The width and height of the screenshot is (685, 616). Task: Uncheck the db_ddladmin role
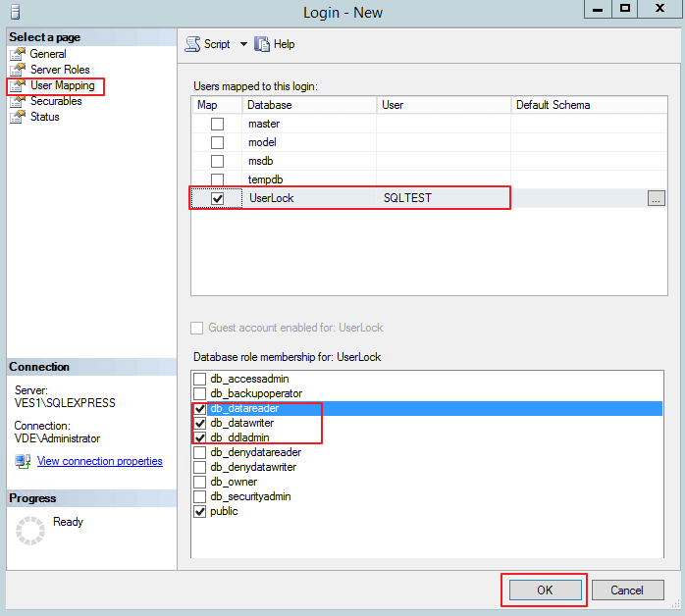point(199,437)
